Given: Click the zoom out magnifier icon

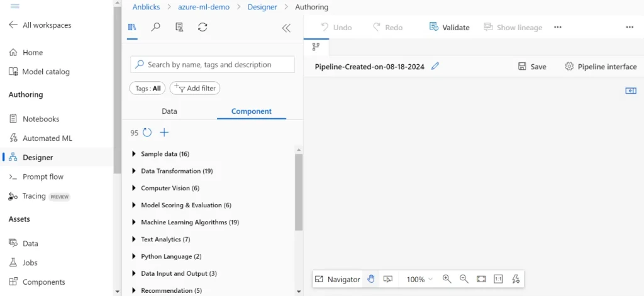Looking at the screenshot, I should (x=464, y=279).
